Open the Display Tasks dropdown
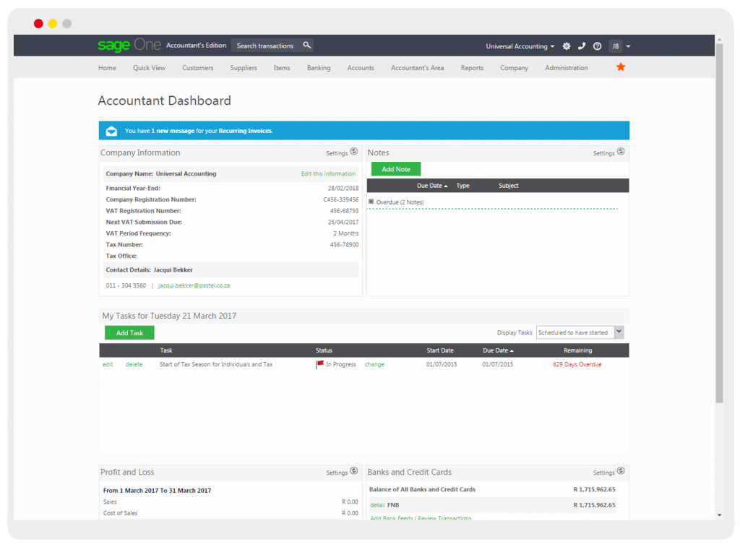The height and width of the screenshot is (560, 740). pyautogui.click(x=578, y=332)
